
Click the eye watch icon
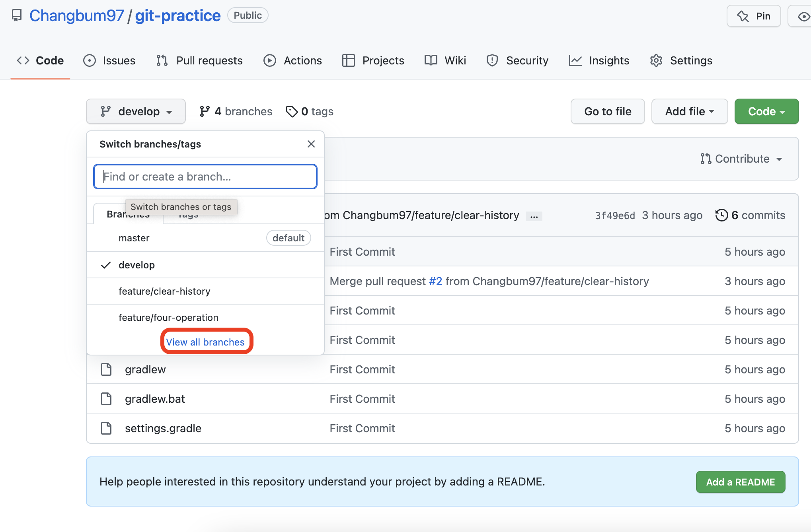pos(803,16)
